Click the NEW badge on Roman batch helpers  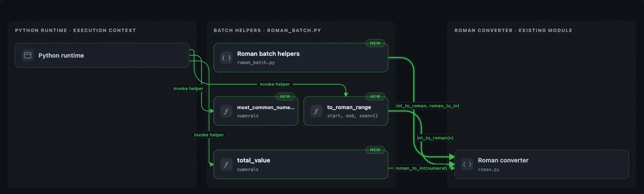[x=375, y=43]
